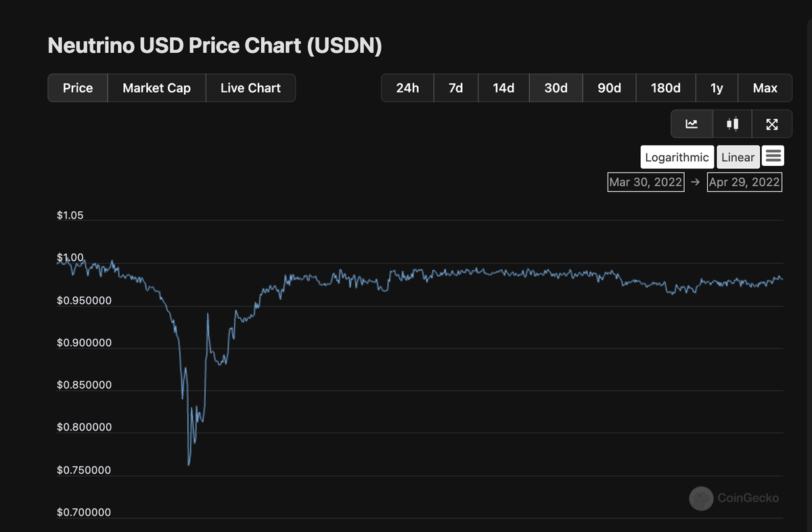Select the line chart view icon

[x=691, y=124]
